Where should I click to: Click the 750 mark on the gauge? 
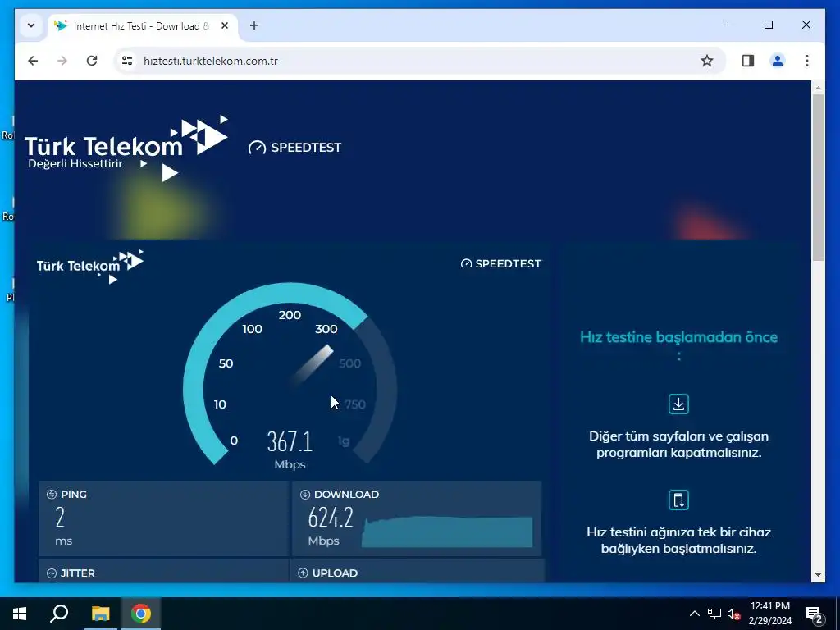click(355, 404)
